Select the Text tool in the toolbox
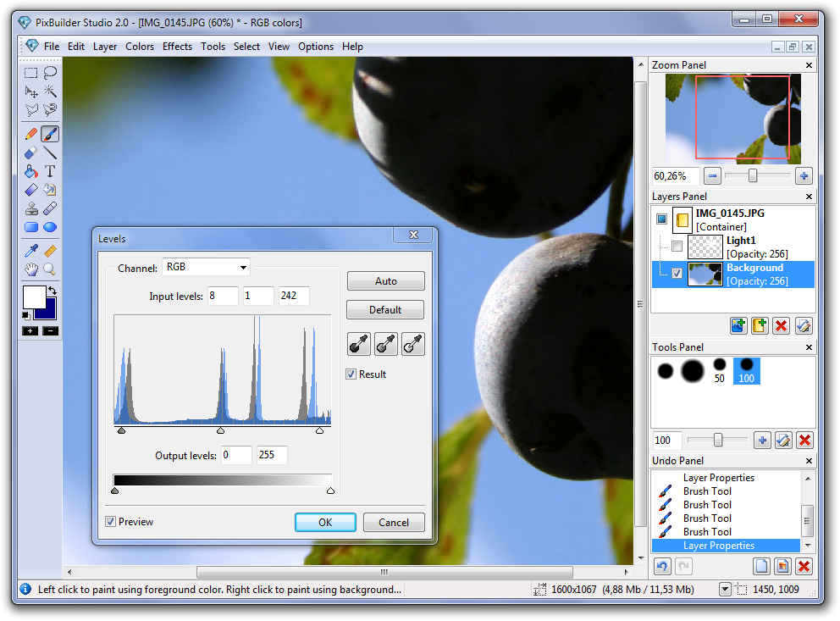Viewport: 840px width, 621px height. click(x=50, y=171)
